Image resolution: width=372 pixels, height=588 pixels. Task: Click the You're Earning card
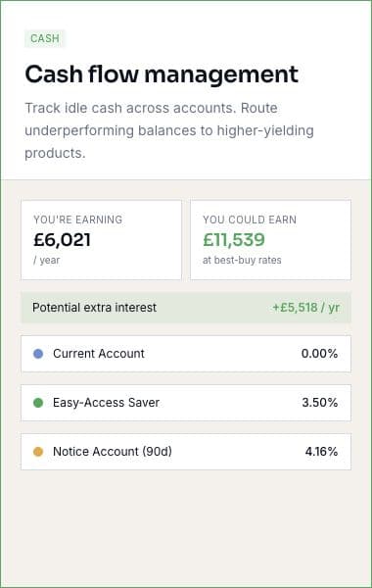(101, 240)
